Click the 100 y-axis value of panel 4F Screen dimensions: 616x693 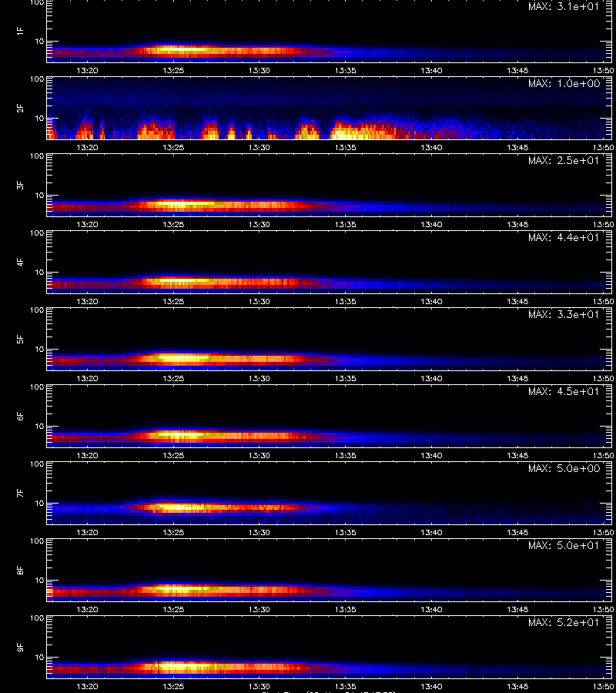[x=37, y=233]
